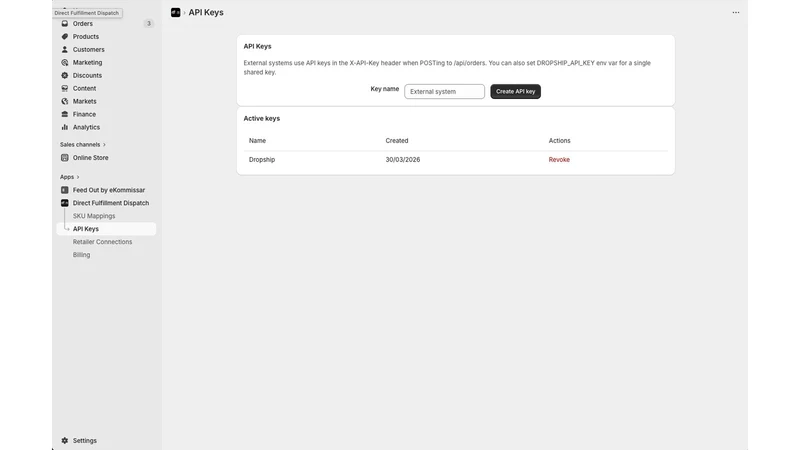Viewport: 800px width, 450px height.
Task: Click the Orders inbox icon
Action: (65, 23)
